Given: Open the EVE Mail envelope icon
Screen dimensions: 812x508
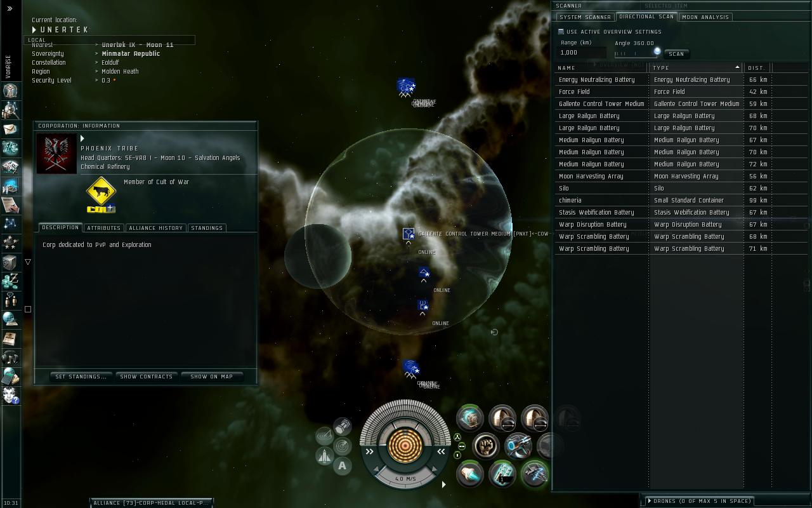Looking at the screenshot, I should point(10,129).
